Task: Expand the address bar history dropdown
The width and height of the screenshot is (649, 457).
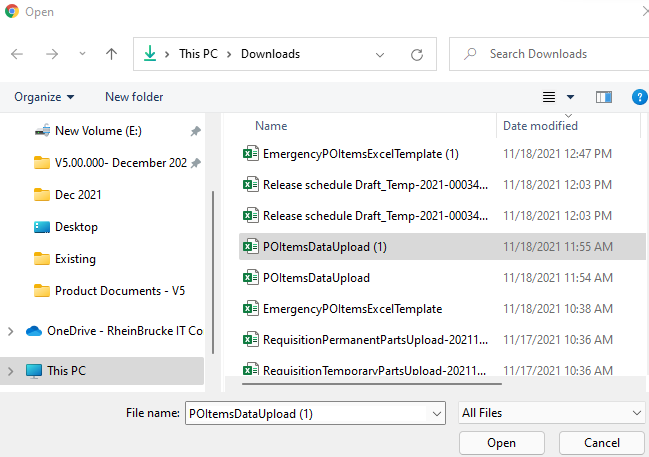Action: (x=379, y=54)
